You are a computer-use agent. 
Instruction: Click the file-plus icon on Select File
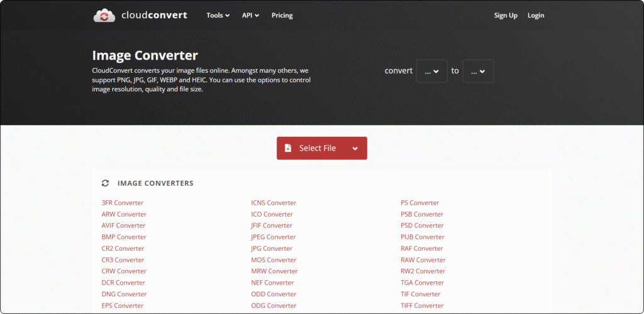click(x=288, y=148)
